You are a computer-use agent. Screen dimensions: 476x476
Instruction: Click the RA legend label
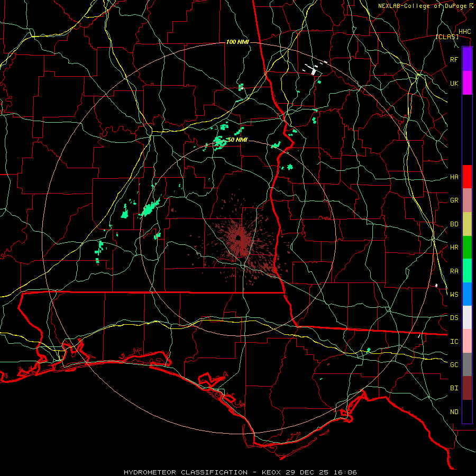pos(454,271)
